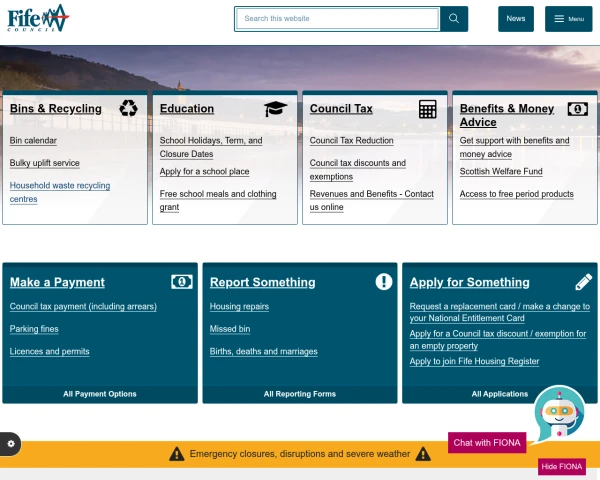Open the Bin calendar link

tap(33, 141)
